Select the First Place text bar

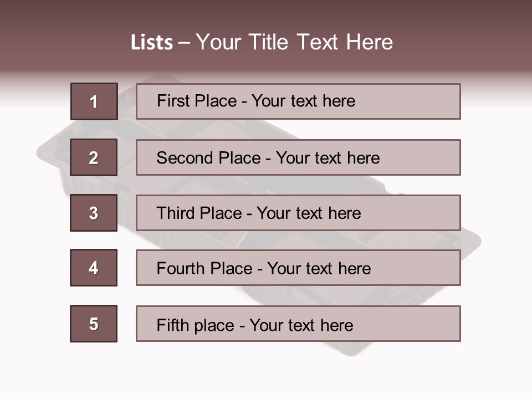[x=298, y=101]
